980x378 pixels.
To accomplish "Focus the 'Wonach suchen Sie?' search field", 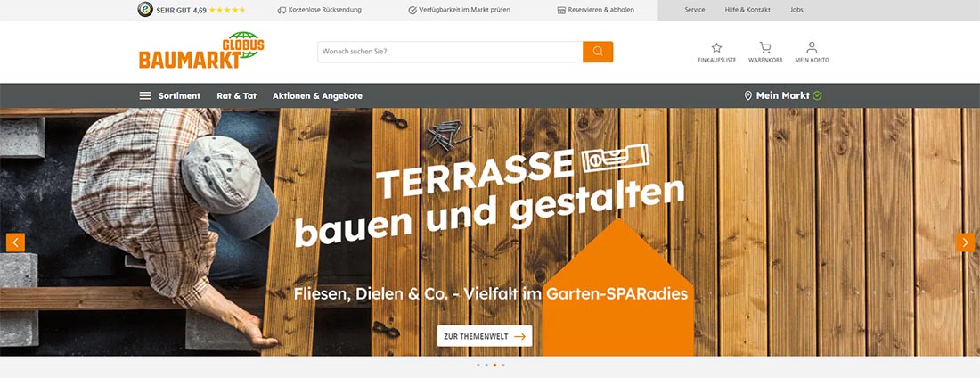I will (x=450, y=52).
